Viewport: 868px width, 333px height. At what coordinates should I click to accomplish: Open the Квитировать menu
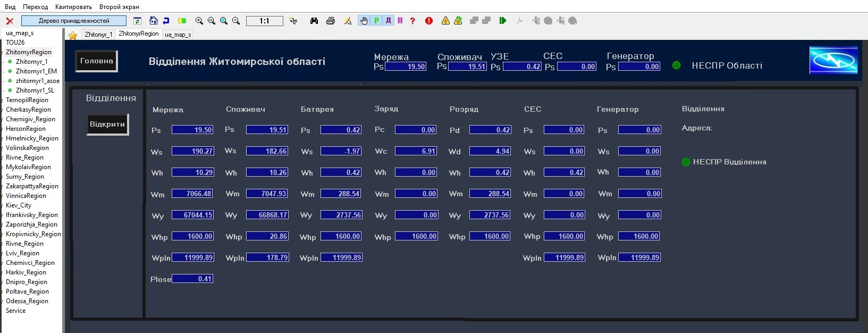pos(73,7)
